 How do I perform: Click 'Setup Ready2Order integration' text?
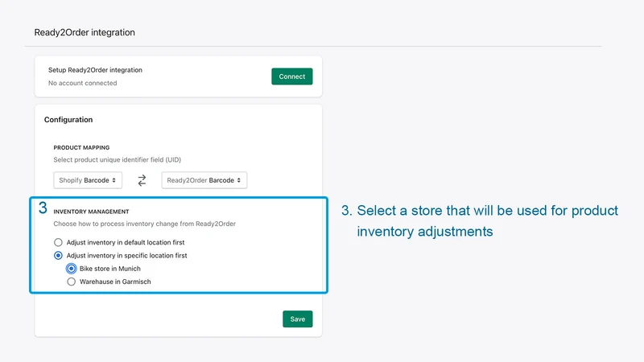point(95,70)
